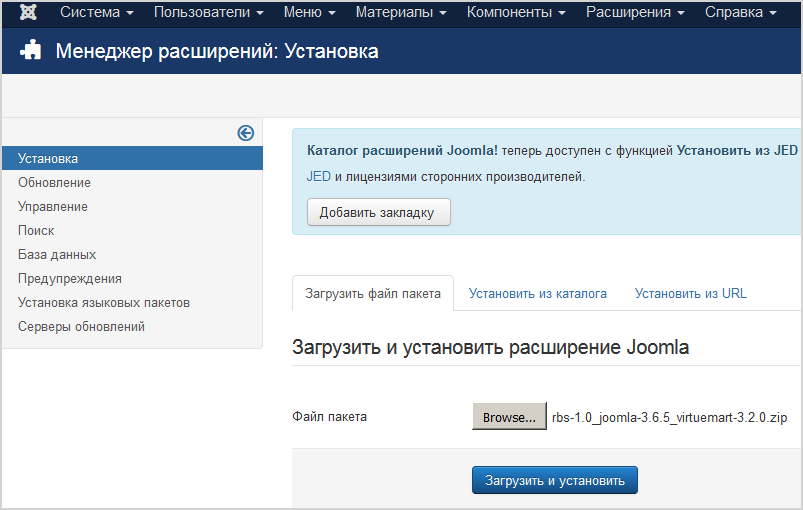Viewport: 803px width, 510px height.
Task: Select Поиск in the sidebar
Action: point(36,230)
